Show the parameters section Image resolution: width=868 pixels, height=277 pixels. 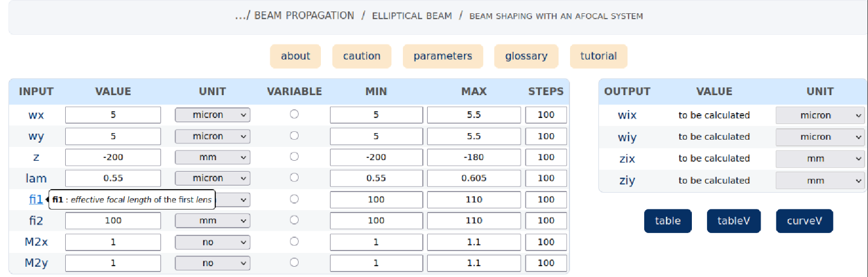[443, 56]
